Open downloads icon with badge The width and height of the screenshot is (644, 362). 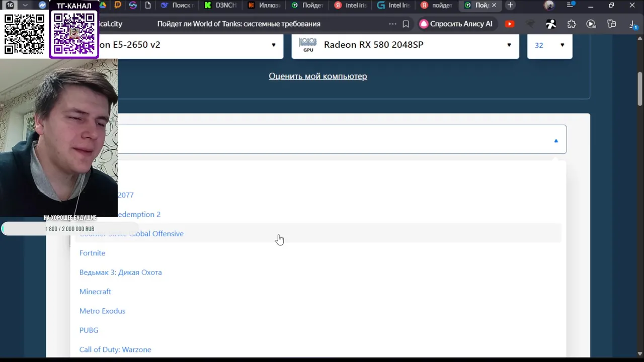pyautogui.click(x=633, y=24)
